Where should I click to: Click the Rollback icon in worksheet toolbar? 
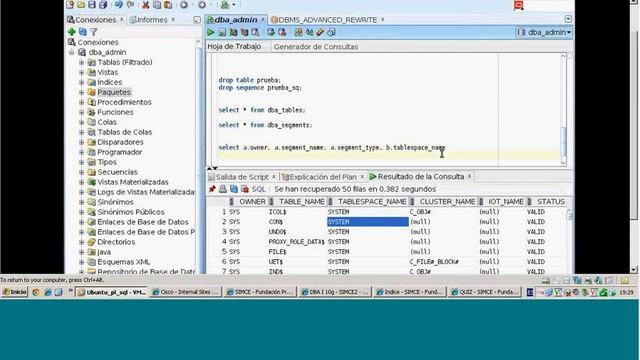pyautogui.click(x=282, y=32)
